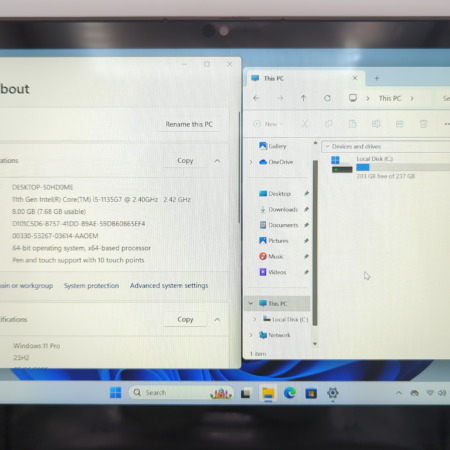Select This PC in the navigation tree
The width and height of the screenshot is (450, 450).
tap(277, 303)
